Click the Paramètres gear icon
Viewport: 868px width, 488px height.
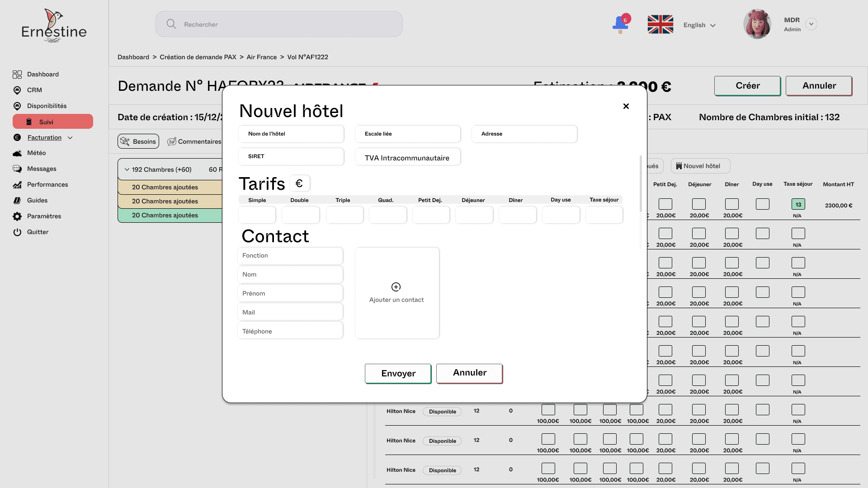[x=17, y=216]
